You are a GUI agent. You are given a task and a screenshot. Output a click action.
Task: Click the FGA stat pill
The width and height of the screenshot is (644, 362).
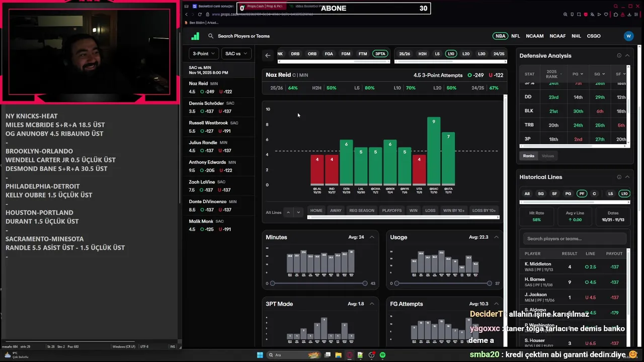coord(329,54)
